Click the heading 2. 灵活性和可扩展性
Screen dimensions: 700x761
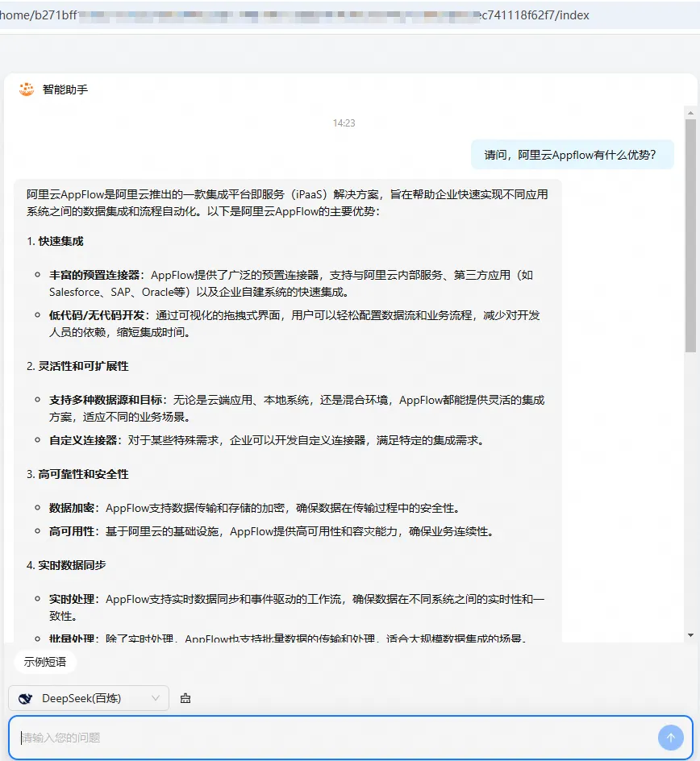point(77,367)
